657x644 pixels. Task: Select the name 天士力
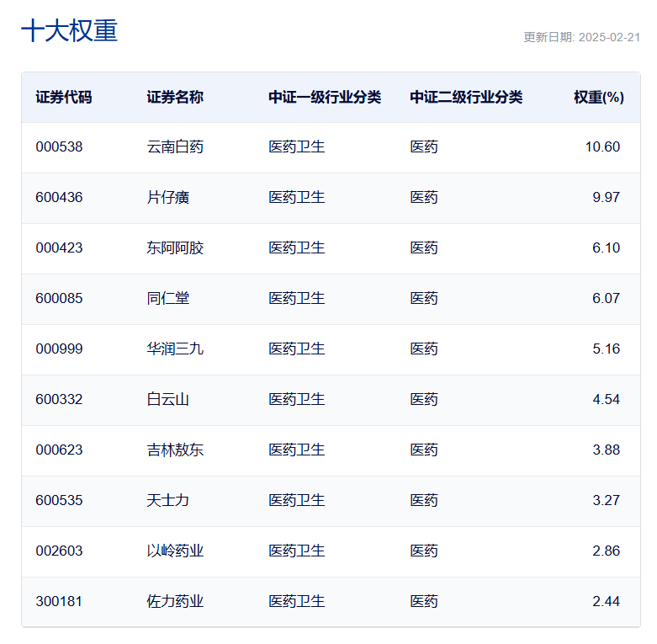[168, 501]
